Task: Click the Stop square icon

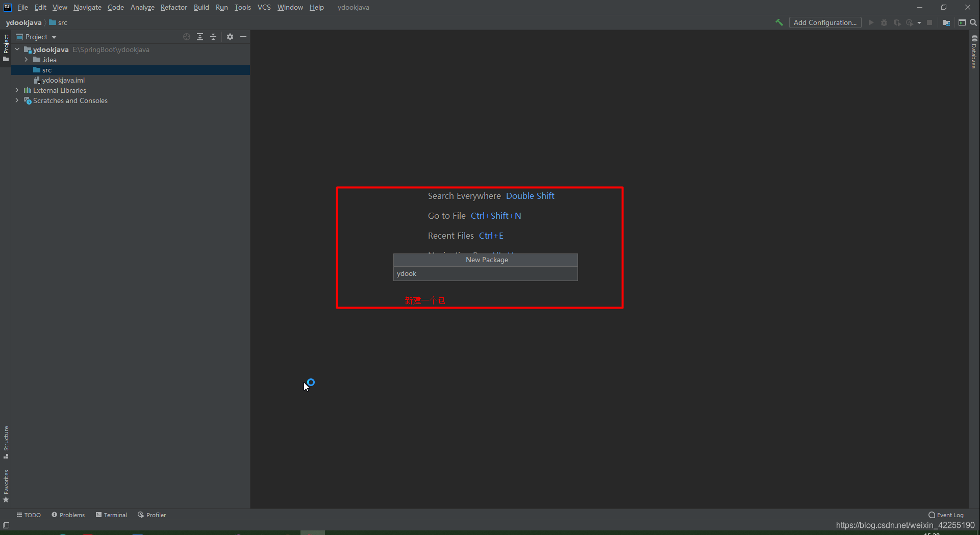Action: coord(929,22)
